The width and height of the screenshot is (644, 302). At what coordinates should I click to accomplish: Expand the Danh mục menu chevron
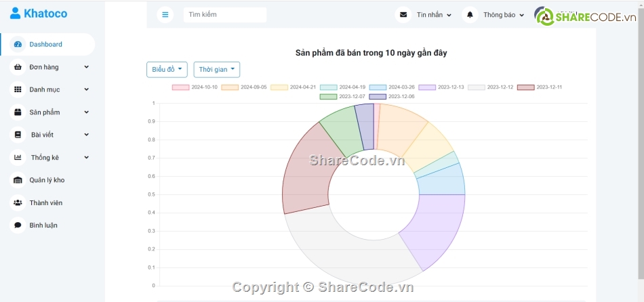click(x=86, y=89)
